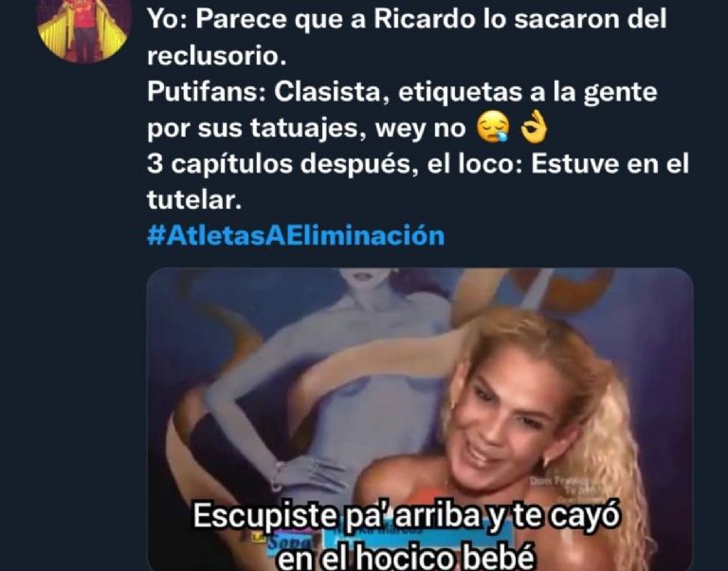Click the woman's gold earring

pyautogui.click(x=546, y=461)
